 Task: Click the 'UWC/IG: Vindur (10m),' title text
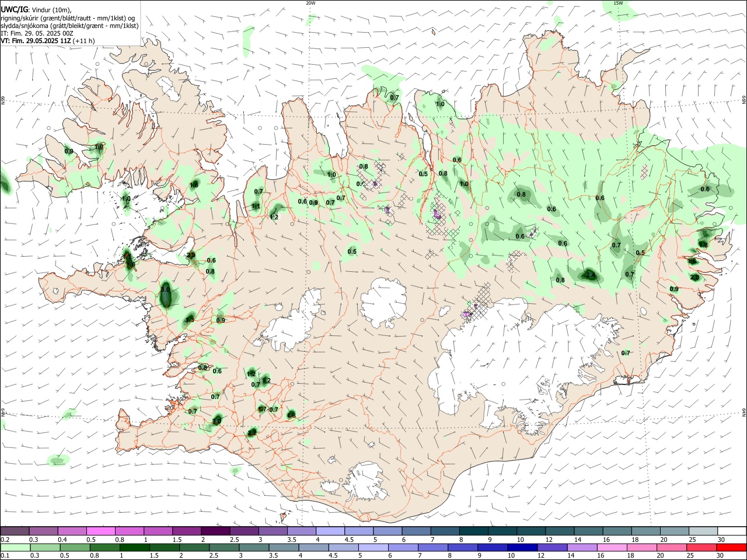36,9
